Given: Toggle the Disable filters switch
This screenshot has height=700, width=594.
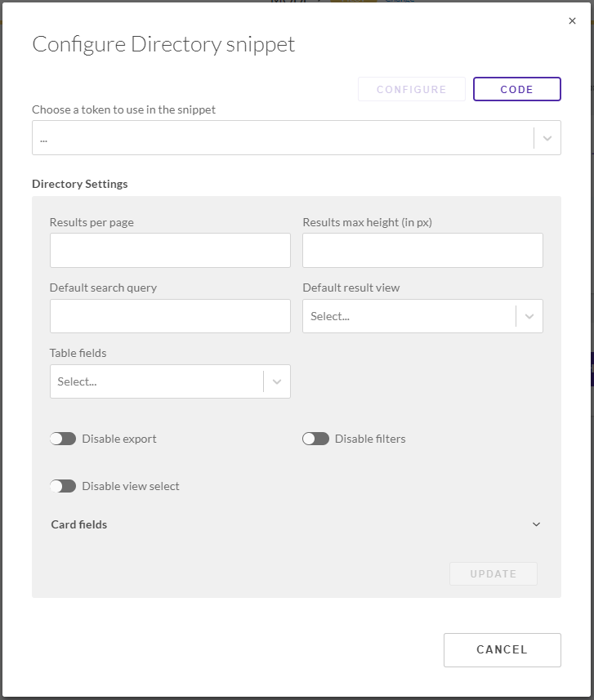Looking at the screenshot, I should [x=315, y=439].
